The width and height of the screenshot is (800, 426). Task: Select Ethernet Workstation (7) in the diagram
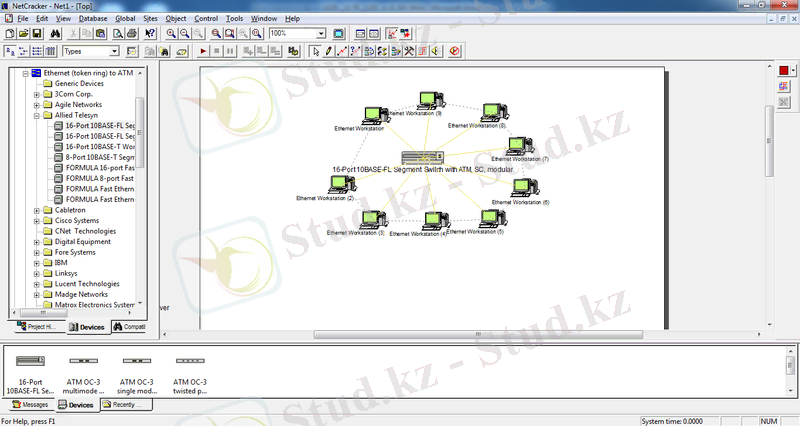tap(519, 146)
